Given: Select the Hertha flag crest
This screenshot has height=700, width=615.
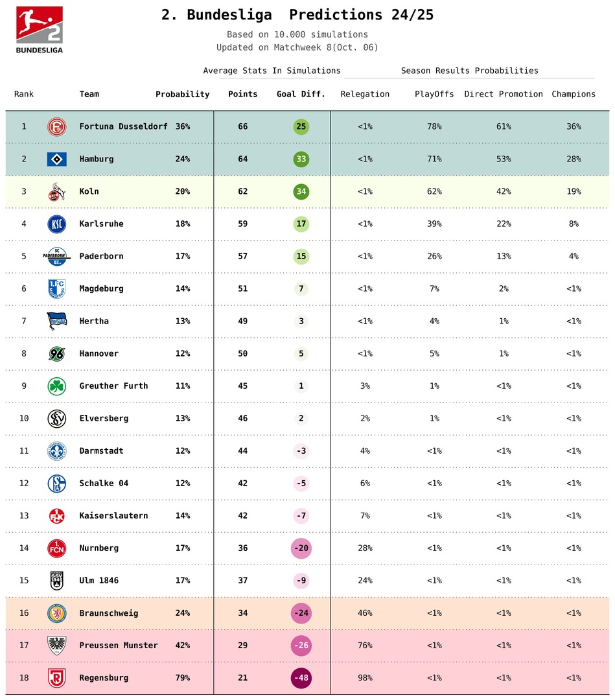Looking at the screenshot, I should click(56, 321).
